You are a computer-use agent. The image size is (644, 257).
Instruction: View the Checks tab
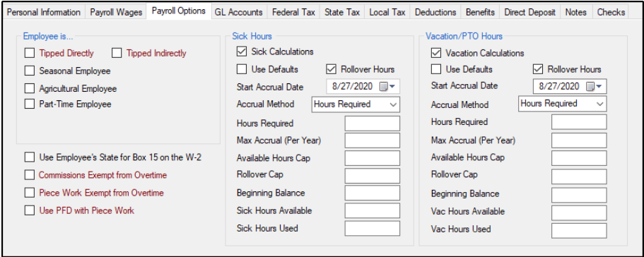pyautogui.click(x=611, y=12)
